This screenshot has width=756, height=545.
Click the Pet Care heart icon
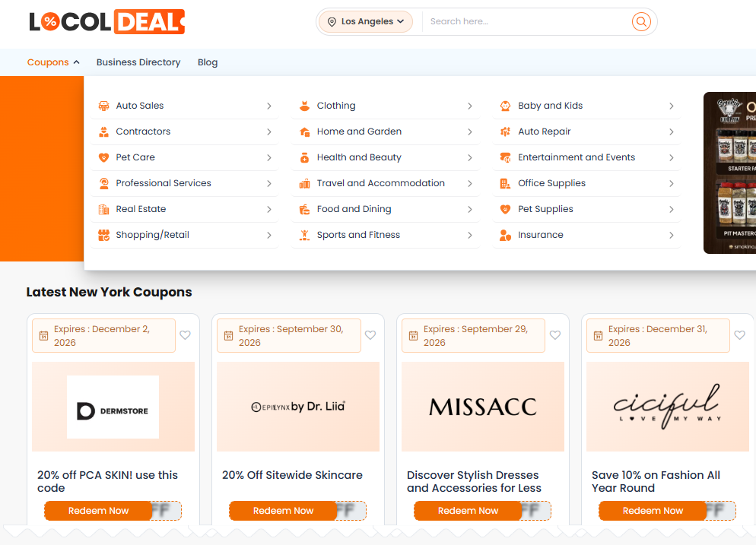103,157
